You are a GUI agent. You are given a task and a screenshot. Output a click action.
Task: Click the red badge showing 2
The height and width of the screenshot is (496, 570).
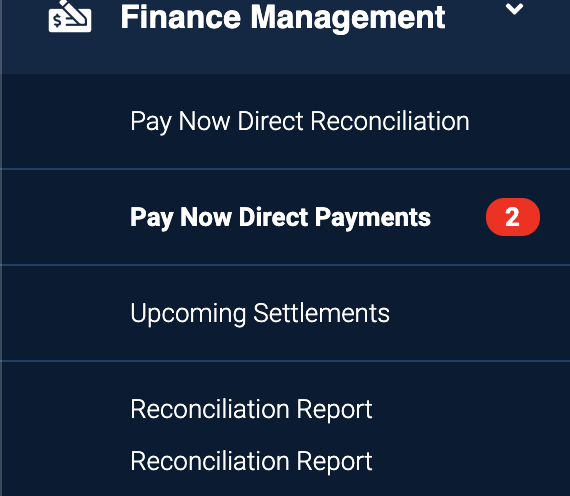coord(513,217)
